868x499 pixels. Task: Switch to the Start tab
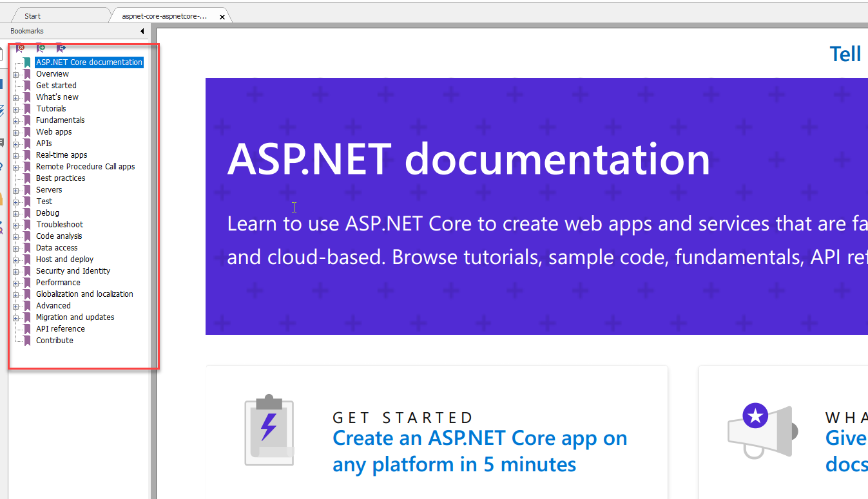click(x=32, y=16)
